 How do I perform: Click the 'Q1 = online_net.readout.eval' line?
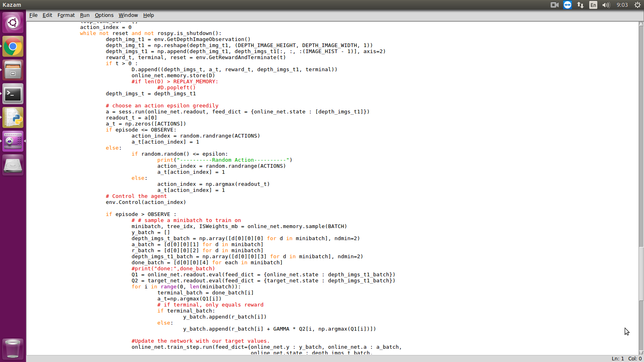(x=263, y=275)
